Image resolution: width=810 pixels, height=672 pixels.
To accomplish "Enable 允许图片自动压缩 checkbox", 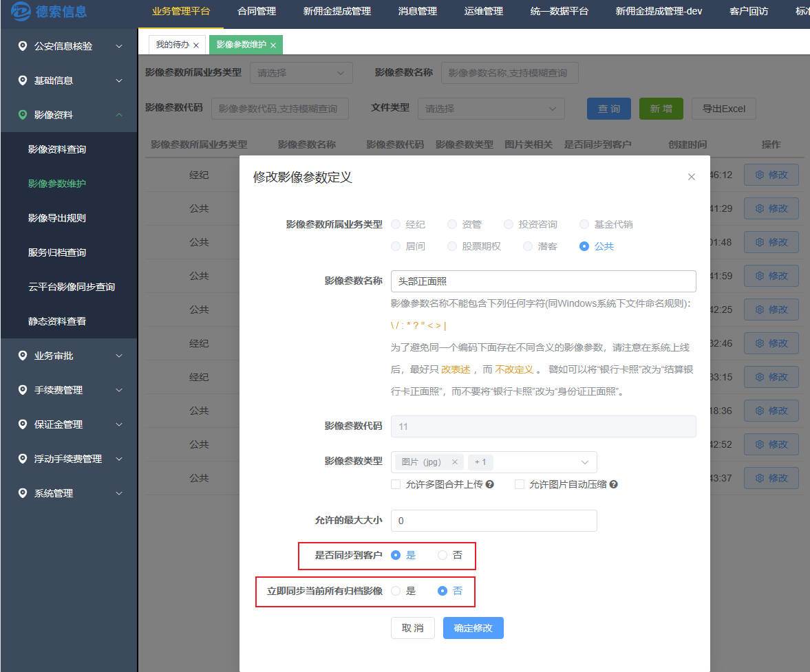I will [520, 484].
